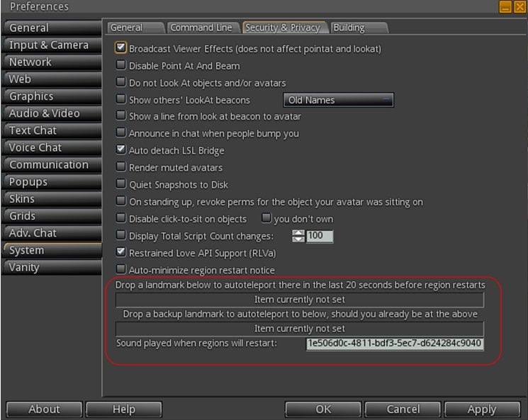Image resolution: width=528 pixels, height=420 pixels.
Task: Open the About dialog button
Action: coord(44,409)
